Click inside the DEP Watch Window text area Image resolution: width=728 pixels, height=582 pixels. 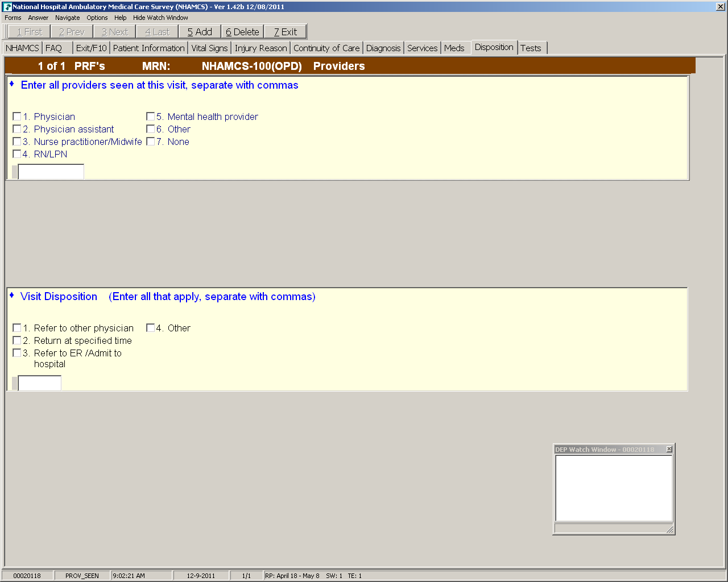(614, 488)
